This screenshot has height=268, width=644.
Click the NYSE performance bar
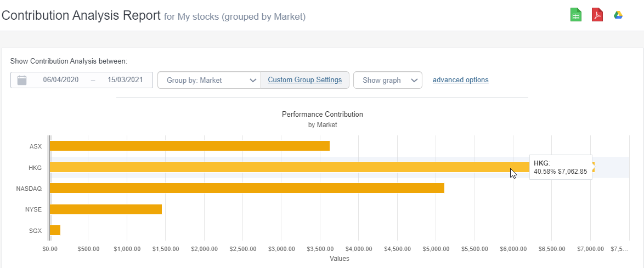coord(105,209)
